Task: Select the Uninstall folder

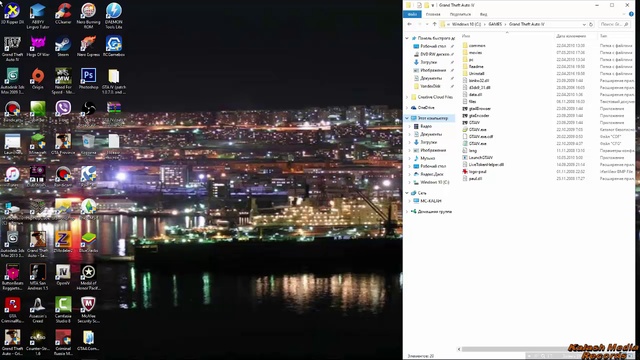Action: [476, 73]
